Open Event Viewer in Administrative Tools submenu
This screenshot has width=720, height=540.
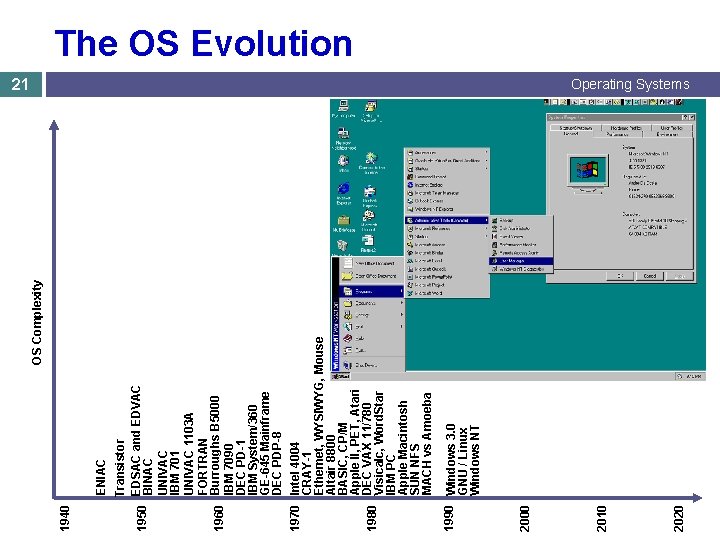pos(521,236)
